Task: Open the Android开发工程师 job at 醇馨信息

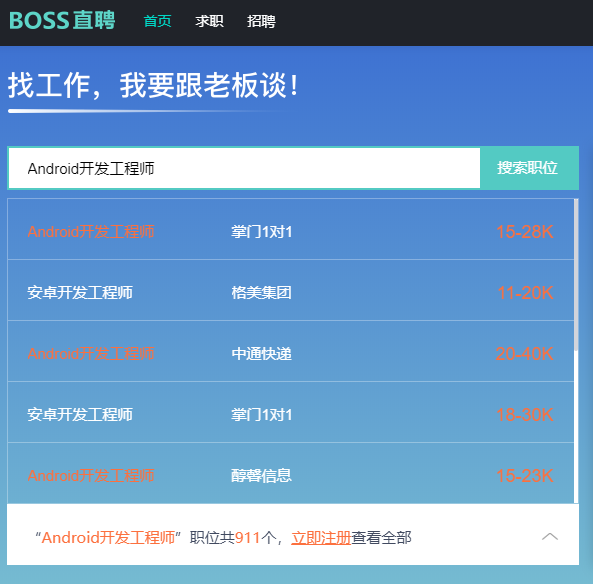Action: pos(290,473)
